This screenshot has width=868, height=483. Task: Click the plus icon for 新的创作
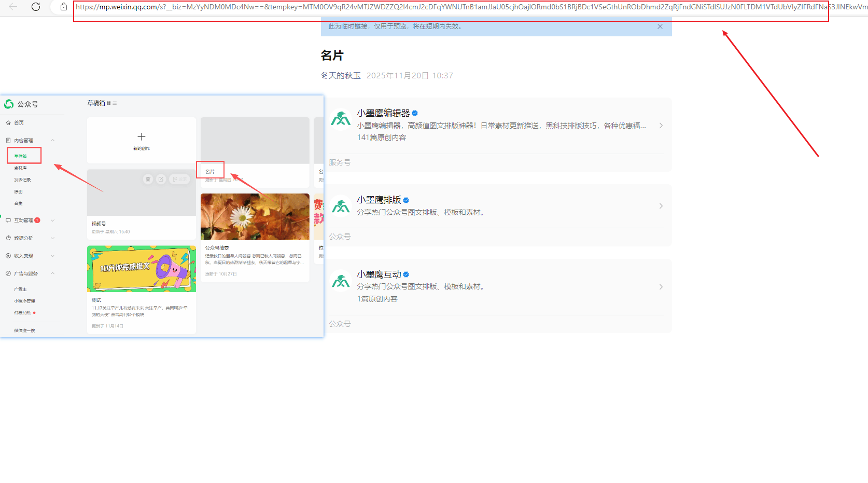pos(141,136)
